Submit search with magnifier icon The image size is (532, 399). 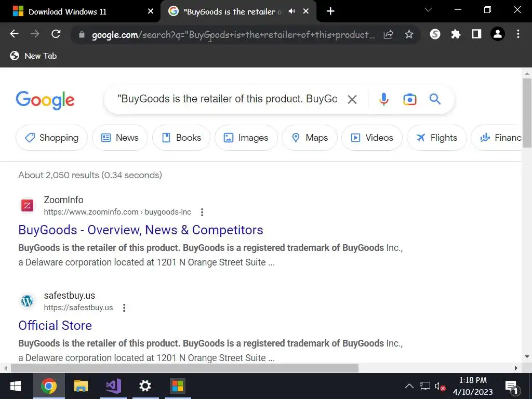[435, 99]
